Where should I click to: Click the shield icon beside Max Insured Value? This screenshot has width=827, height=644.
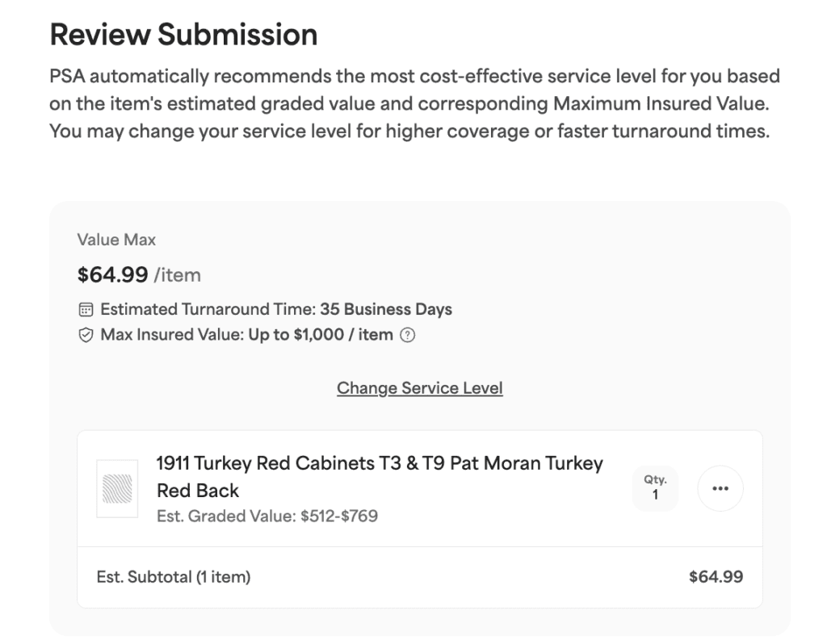pos(86,335)
